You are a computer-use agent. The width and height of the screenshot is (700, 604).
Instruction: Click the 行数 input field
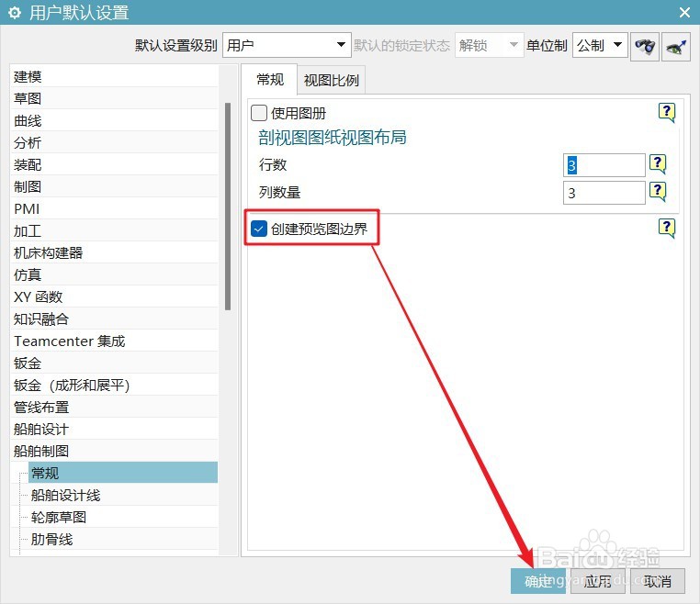pos(604,165)
